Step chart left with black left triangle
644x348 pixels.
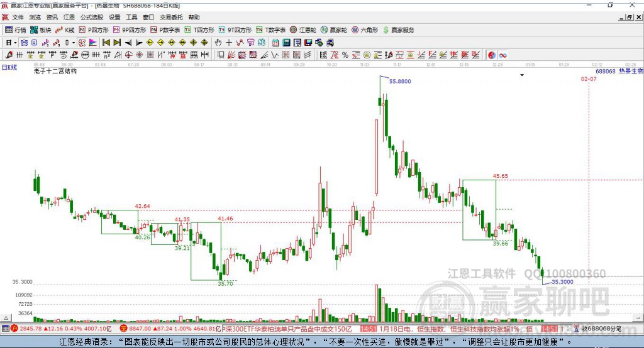tap(128, 42)
